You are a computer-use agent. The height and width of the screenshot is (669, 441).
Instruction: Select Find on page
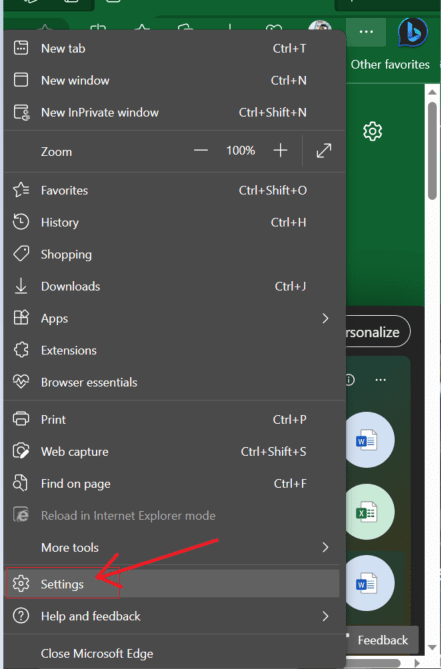coord(174,483)
